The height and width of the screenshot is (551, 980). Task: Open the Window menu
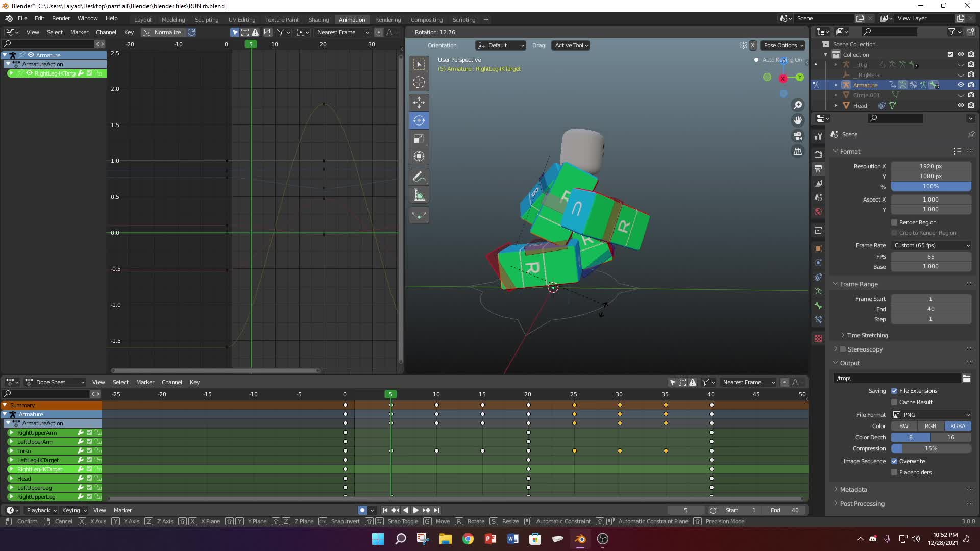tap(87, 18)
